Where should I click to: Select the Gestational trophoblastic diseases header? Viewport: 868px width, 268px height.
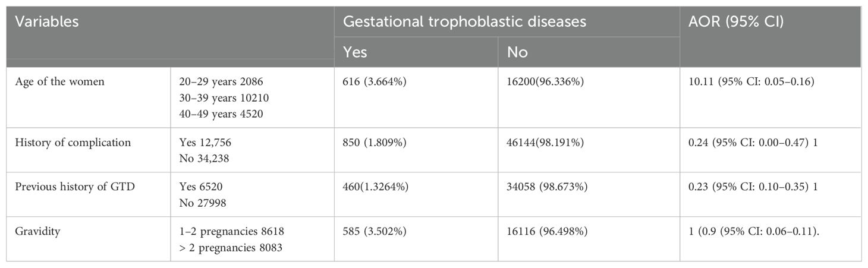(x=465, y=22)
